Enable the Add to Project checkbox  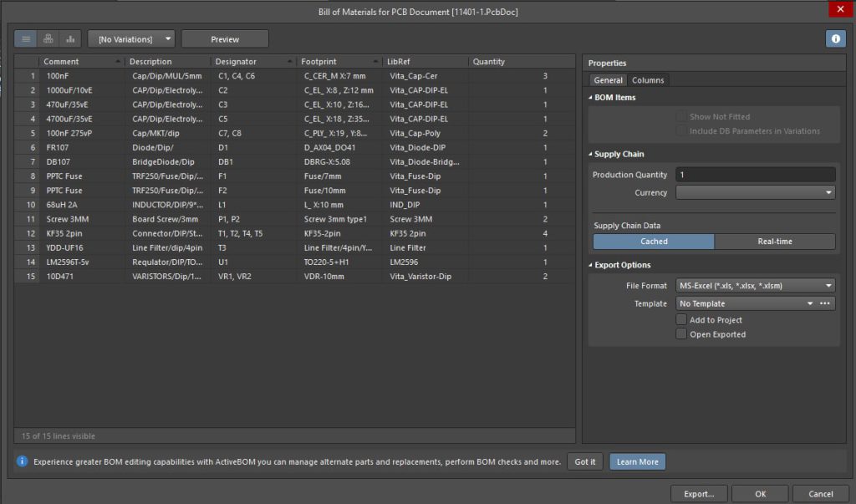(682, 320)
